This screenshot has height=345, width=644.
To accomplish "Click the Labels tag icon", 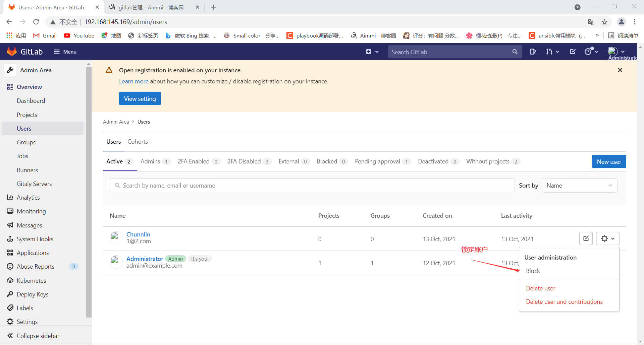I will [x=10, y=308].
